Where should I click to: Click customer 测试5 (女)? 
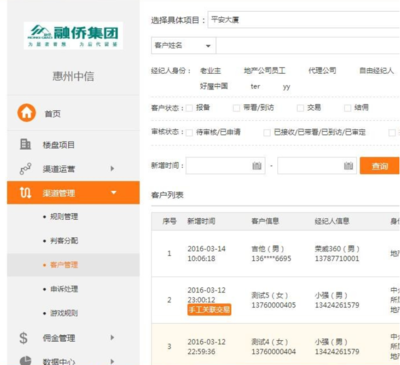coord(270,295)
